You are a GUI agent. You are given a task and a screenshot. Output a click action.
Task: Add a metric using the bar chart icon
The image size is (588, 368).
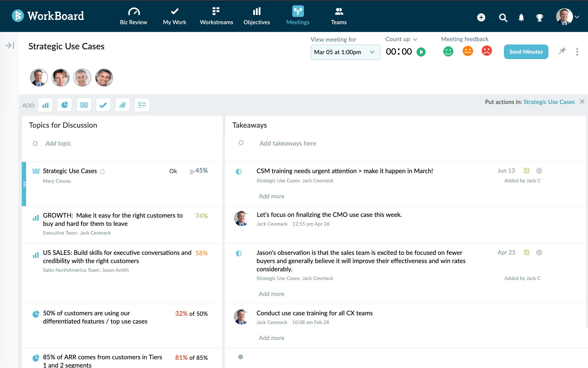[x=45, y=105]
